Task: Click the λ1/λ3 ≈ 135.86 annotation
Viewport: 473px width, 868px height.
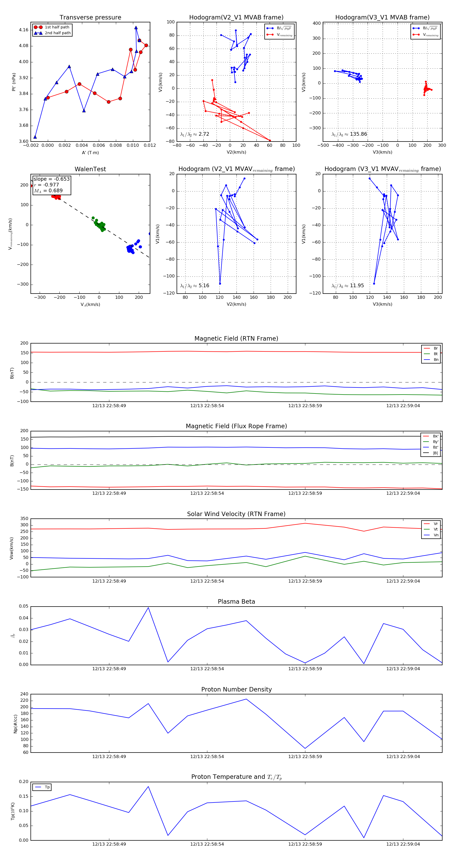Action: (x=349, y=134)
